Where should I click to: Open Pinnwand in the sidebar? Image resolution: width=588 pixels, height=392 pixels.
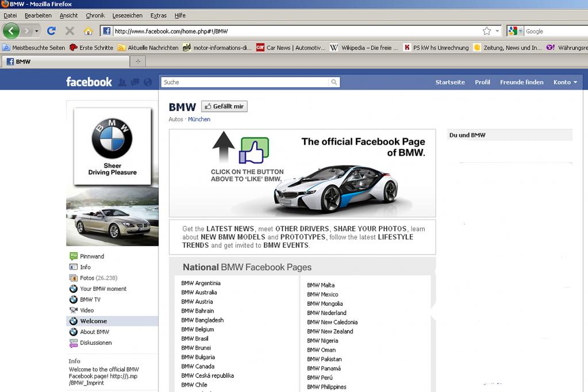click(x=87, y=256)
